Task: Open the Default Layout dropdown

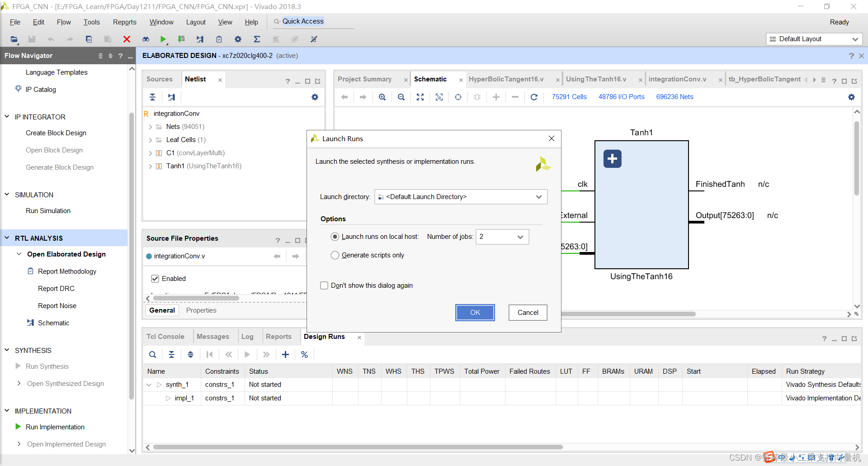Action: pyautogui.click(x=814, y=39)
